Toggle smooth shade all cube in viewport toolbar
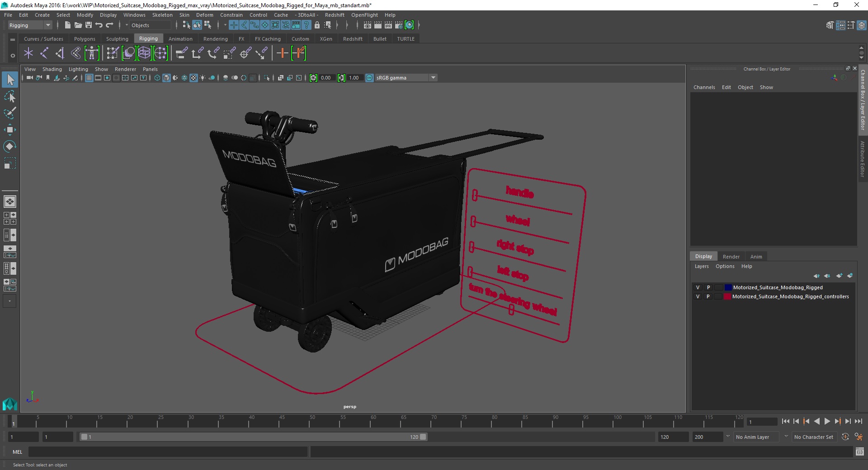The width and height of the screenshot is (868, 470). coord(166,78)
